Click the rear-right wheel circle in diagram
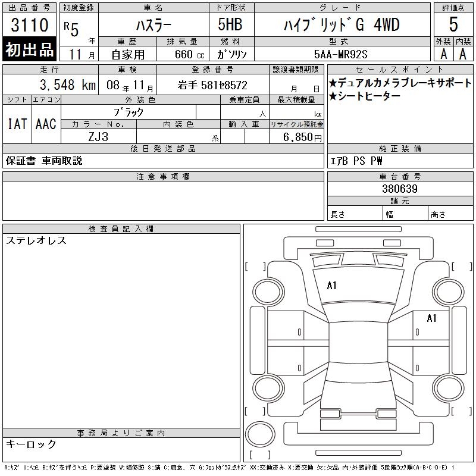The height and width of the screenshot is (476, 476). click(448, 388)
